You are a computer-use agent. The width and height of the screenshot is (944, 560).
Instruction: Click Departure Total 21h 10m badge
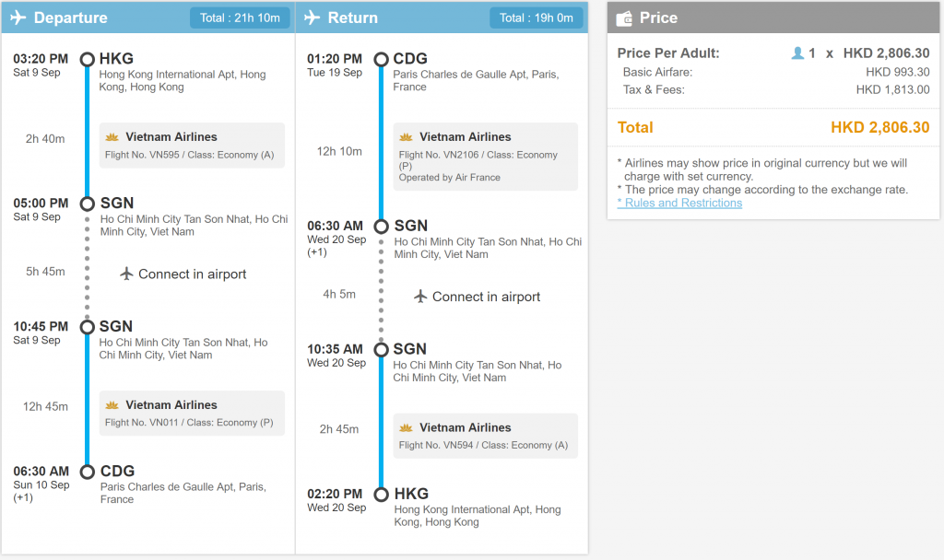tap(240, 18)
